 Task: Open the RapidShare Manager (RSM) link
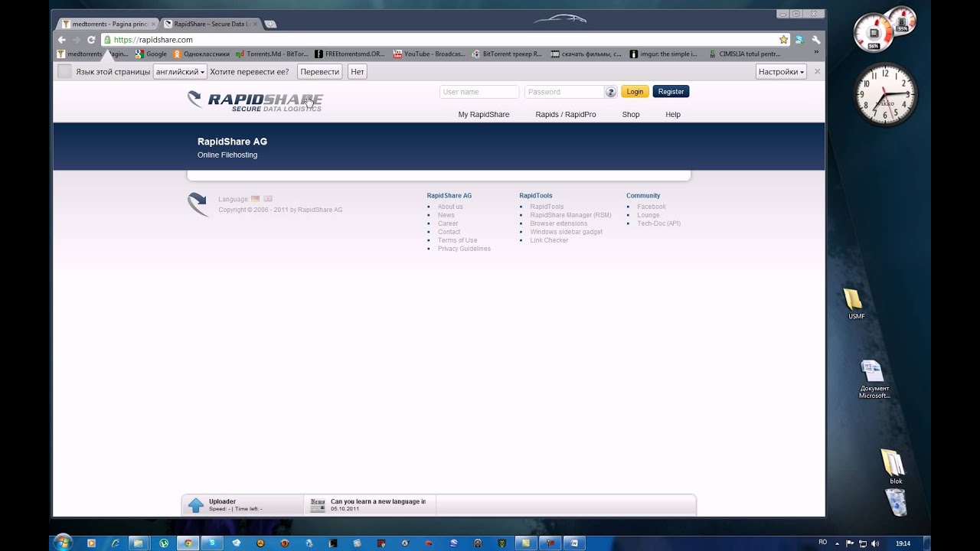pos(570,215)
